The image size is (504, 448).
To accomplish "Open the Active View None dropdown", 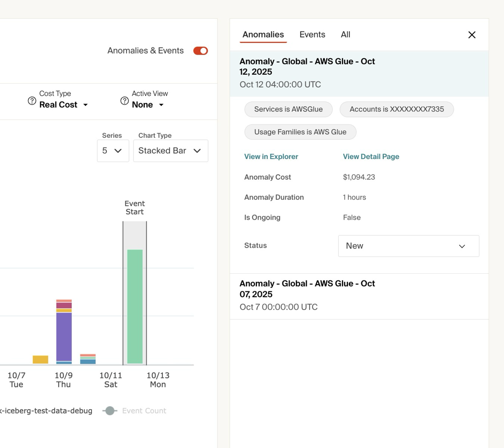I will [148, 104].
